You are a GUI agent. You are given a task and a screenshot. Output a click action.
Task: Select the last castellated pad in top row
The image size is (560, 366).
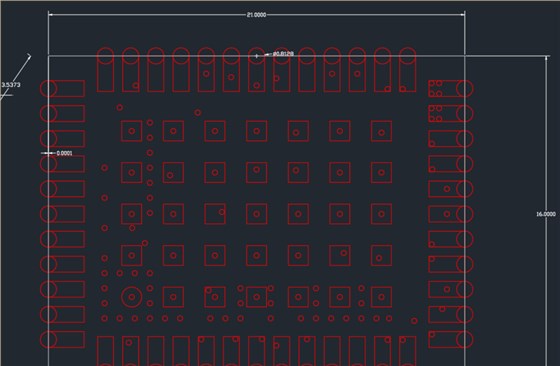(x=408, y=70)
